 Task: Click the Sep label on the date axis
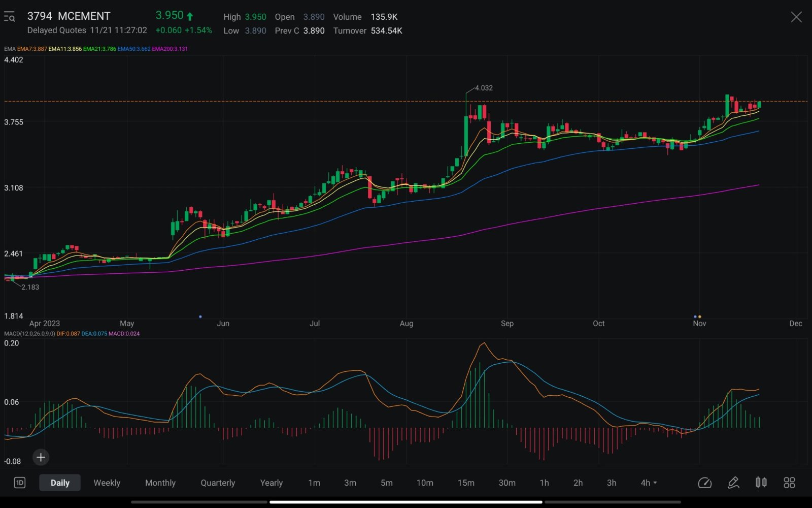507,324
